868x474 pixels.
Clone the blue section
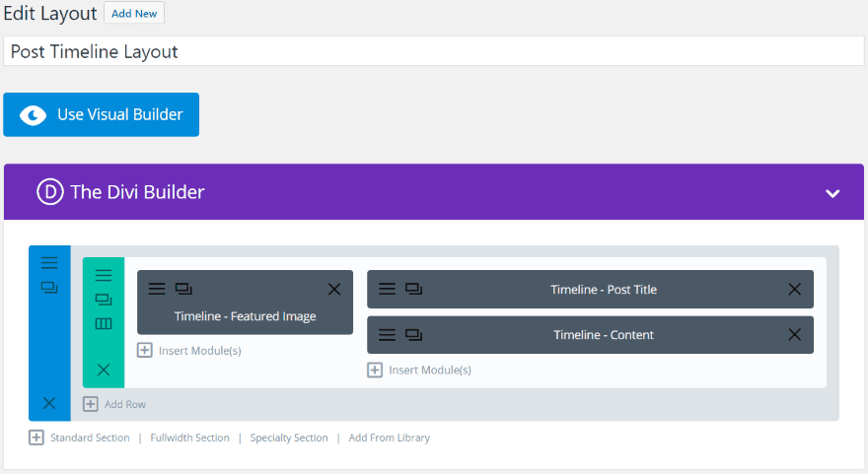coord(49,288)
